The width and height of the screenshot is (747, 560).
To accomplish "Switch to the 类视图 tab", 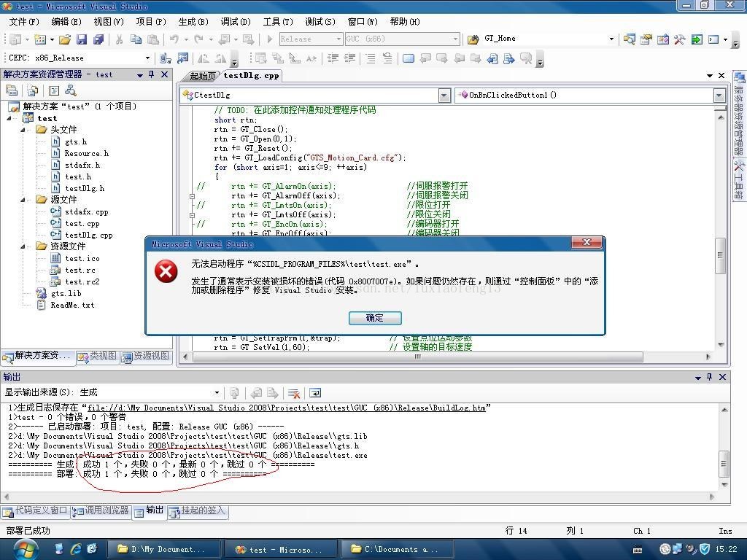I will coord(98,356).
